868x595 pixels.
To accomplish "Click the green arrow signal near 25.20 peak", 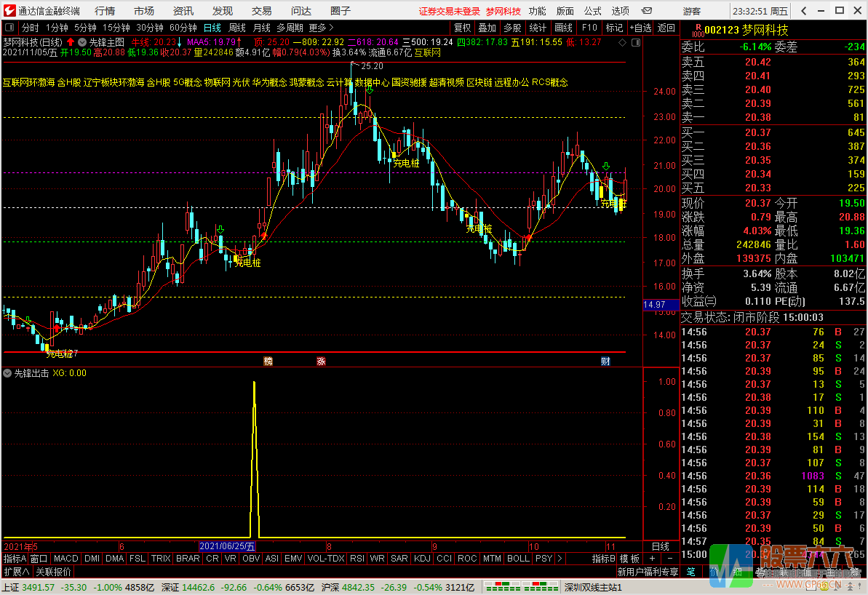I will (369, 89).
